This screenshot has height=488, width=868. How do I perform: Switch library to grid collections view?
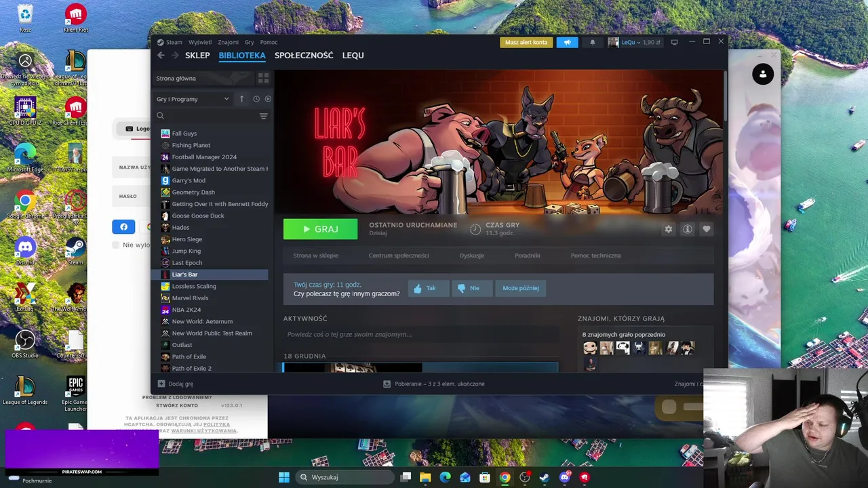[263, 78]
